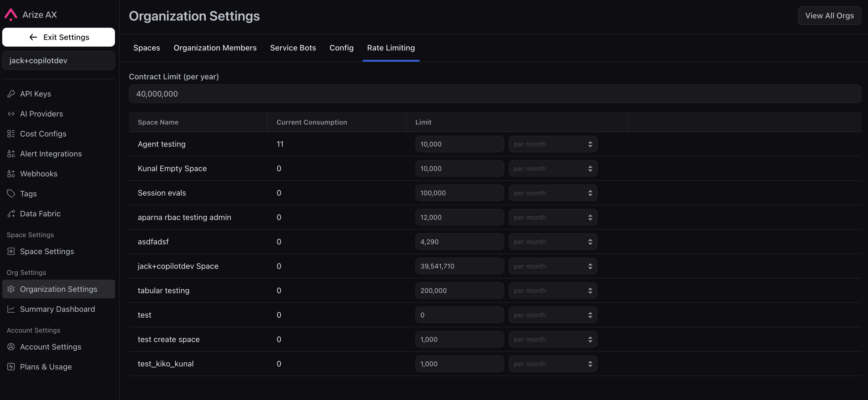The width and height of the screenshot is (868, 400).
Task: Click the Arize AX logo
Action: (x=11, y=15)
